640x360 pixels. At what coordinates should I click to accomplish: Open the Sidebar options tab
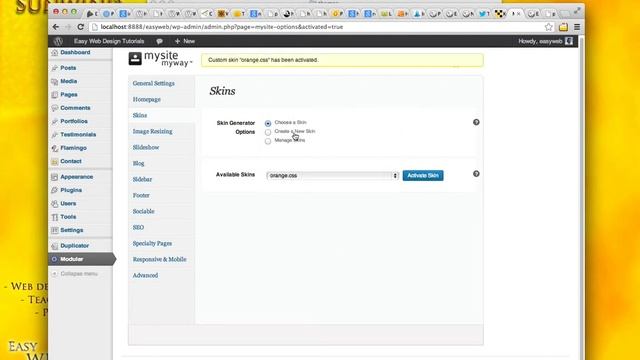[x=142, y=179]
